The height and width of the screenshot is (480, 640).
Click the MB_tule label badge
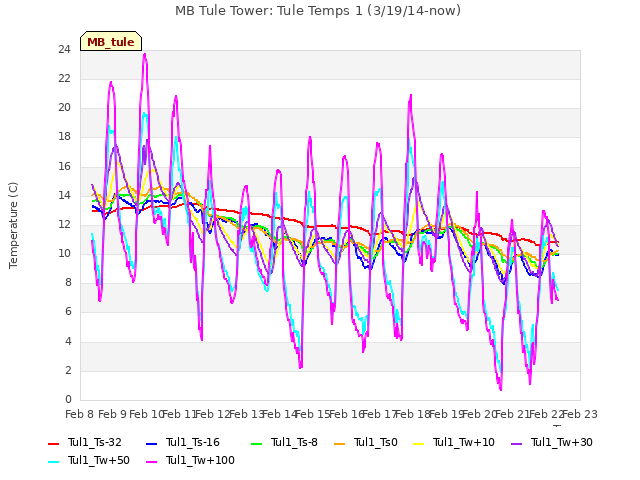point(111,41)
